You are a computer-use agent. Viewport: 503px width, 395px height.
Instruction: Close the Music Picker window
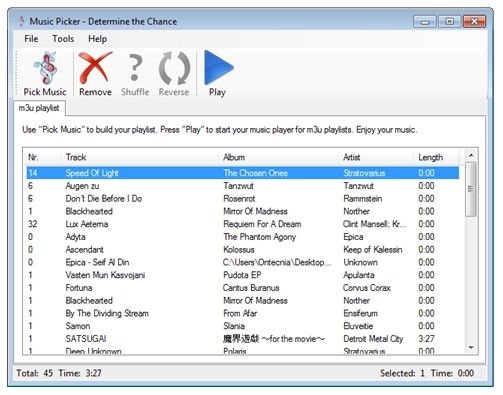[x=475, y=22]
